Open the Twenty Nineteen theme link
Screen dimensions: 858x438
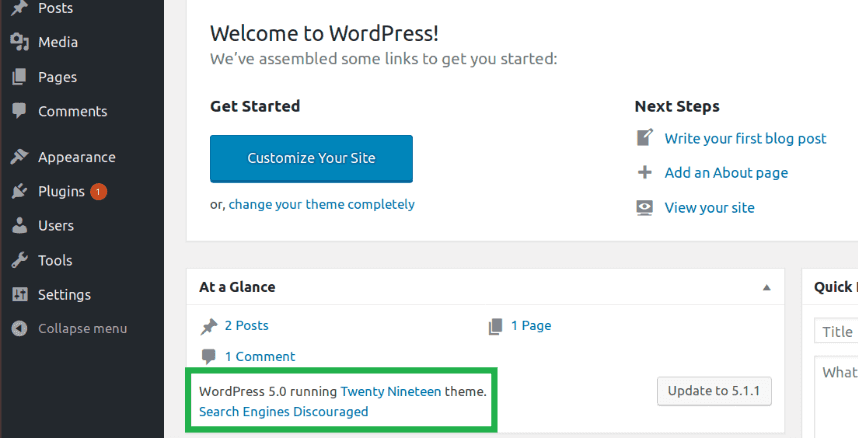[x=390, y=391]
